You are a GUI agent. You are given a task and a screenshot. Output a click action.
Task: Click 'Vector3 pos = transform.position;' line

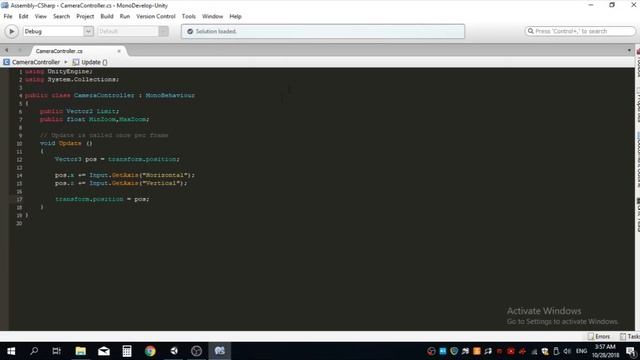[117, 159]
